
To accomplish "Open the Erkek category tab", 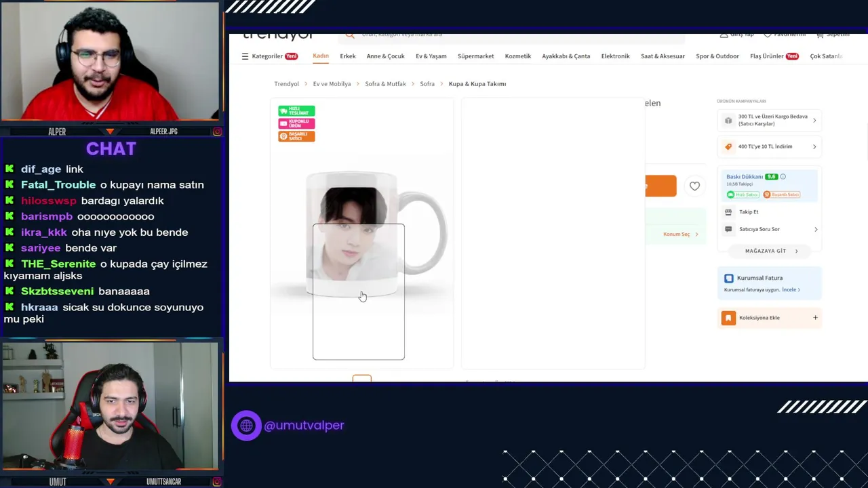I will (x=348, y=56).
